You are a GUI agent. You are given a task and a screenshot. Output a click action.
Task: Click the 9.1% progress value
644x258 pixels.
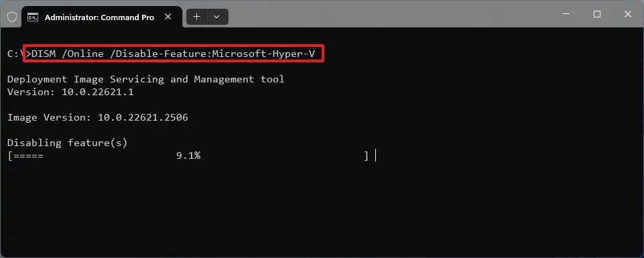(x=188, y=155)
